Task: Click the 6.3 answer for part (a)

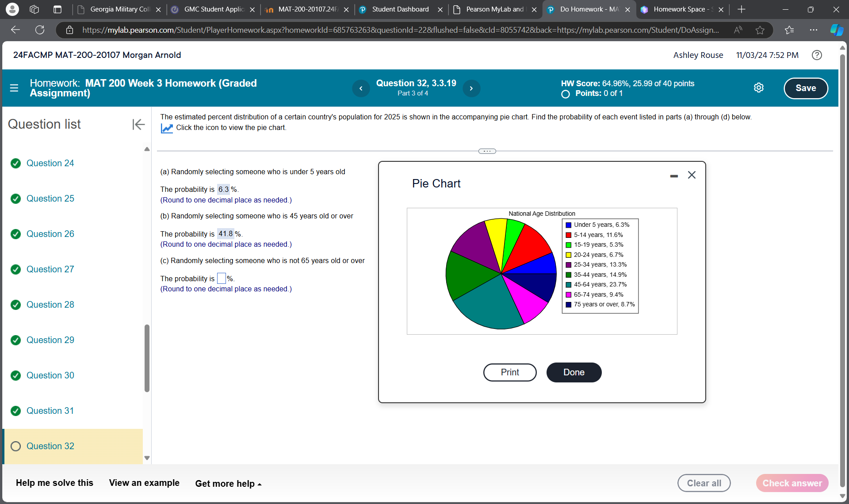Action: point(224,189)
